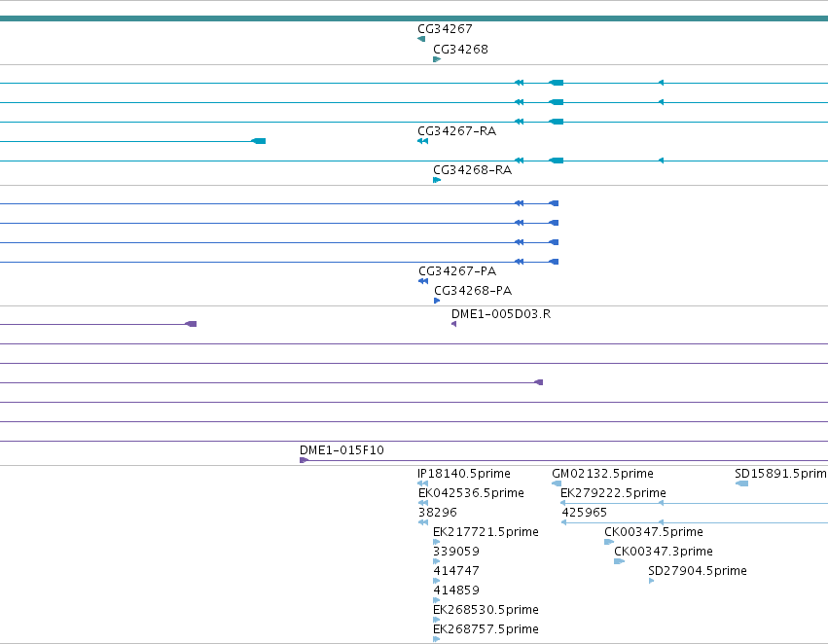The width and height of the screenshot is (828, 644).
Task: Click the GM02132.5prime arrow glyph
Action: pyautogui.click(x=557, y=483)
